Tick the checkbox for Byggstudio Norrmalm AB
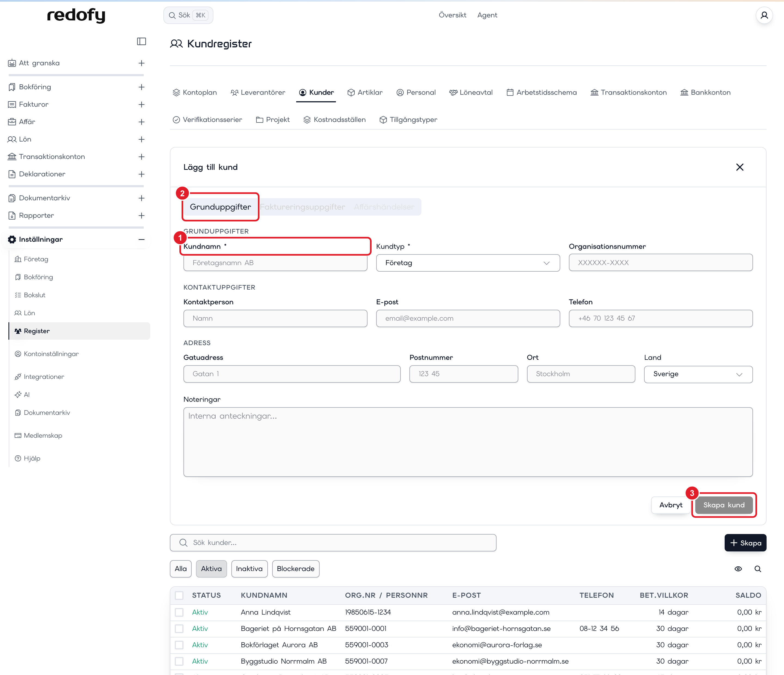The height and width of the screenshot is (675, 784). pos(179,661)
